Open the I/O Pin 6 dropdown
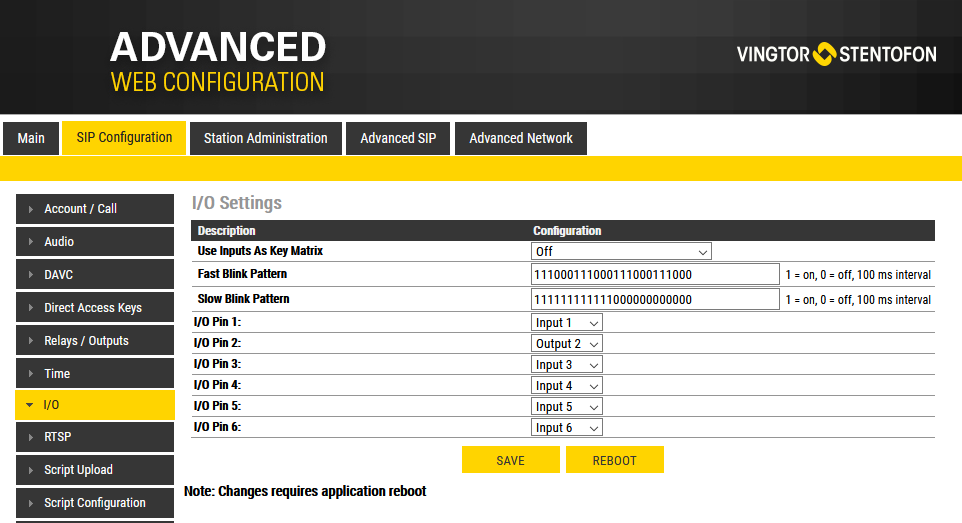 click(567, 428)
